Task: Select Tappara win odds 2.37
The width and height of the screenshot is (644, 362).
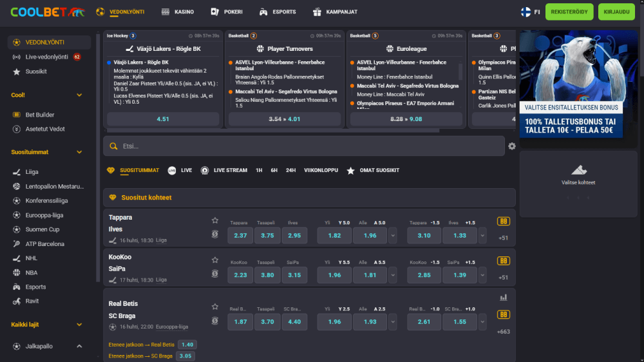Action: [240, 236]
